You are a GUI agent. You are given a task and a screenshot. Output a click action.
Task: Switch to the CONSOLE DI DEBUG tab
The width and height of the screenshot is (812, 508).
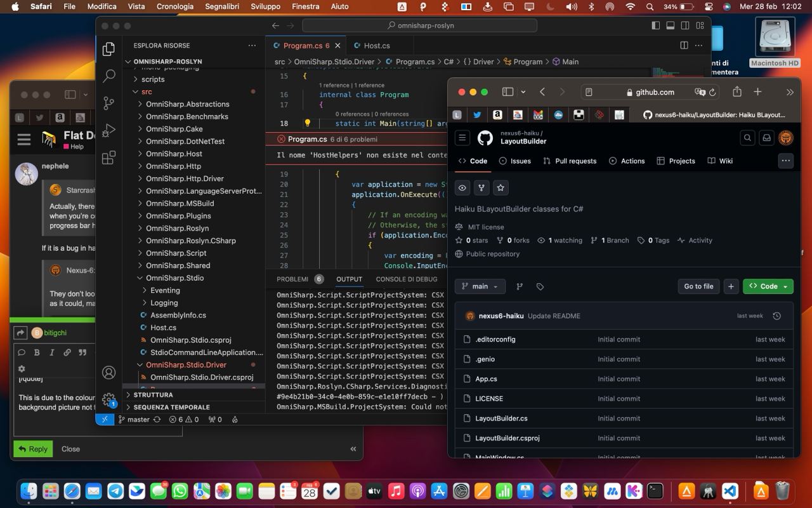pos(406,279)
